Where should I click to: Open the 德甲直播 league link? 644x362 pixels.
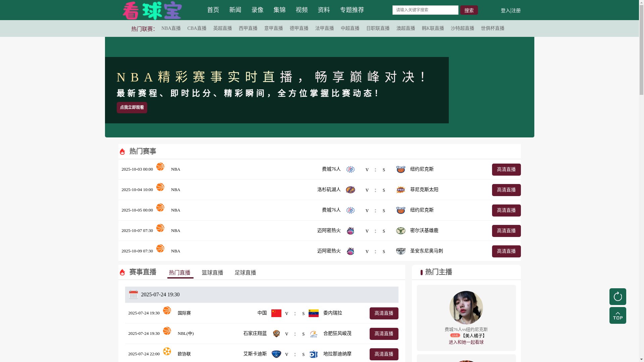[299, 28]
